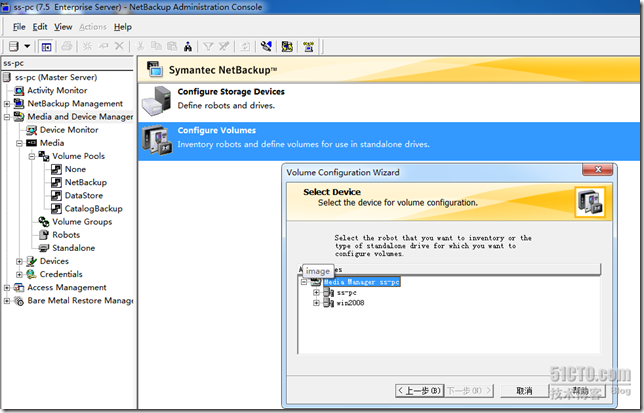The width and height of the screenshot is (644, 413).
Task: Select Media Manager ss-pc in wizard
Action: [361, 282]
